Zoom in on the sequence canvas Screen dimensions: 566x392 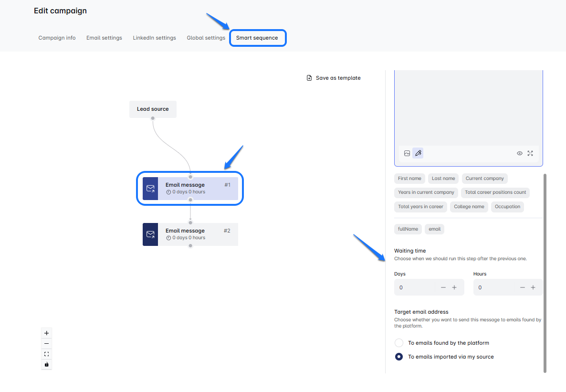(x=46, y=333)
